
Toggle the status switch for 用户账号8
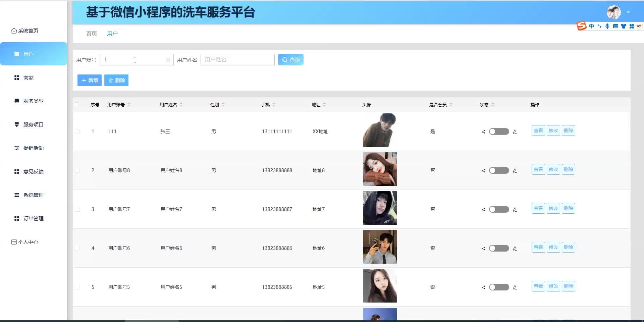499,170
